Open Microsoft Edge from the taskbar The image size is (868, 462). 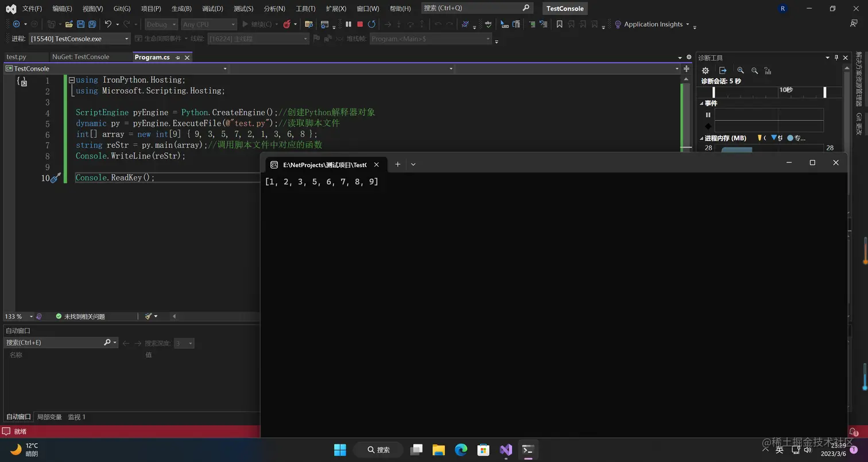(461, 449)
